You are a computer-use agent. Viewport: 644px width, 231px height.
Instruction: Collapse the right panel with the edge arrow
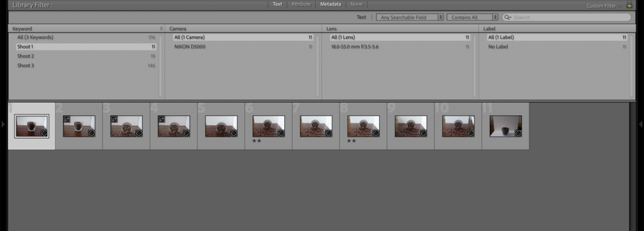click(x=641, y=124)
